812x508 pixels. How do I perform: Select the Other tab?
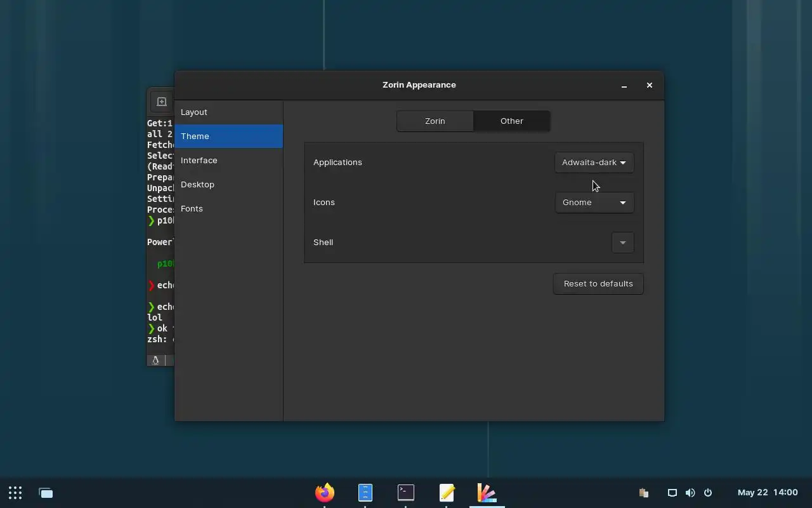[x=512, y=121]
